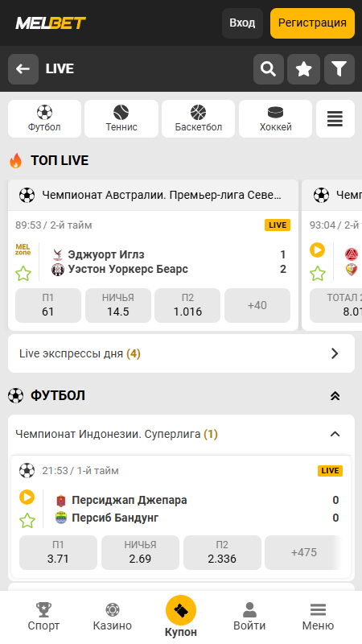Toggle favorite star for Эджуорт Иглз match
The height and width of the screenshot is (644, 362).
coord(23,274)
